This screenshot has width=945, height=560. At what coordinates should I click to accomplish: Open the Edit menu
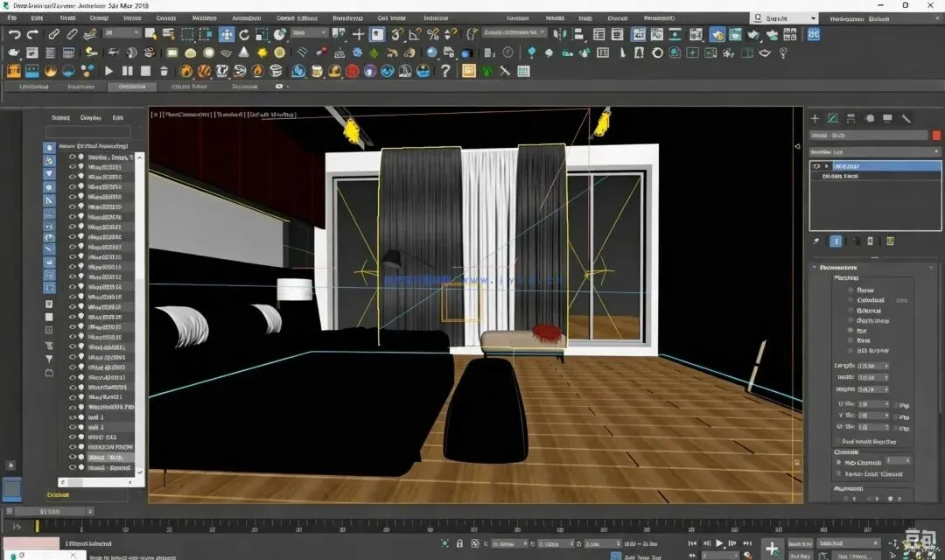point(37,18)
